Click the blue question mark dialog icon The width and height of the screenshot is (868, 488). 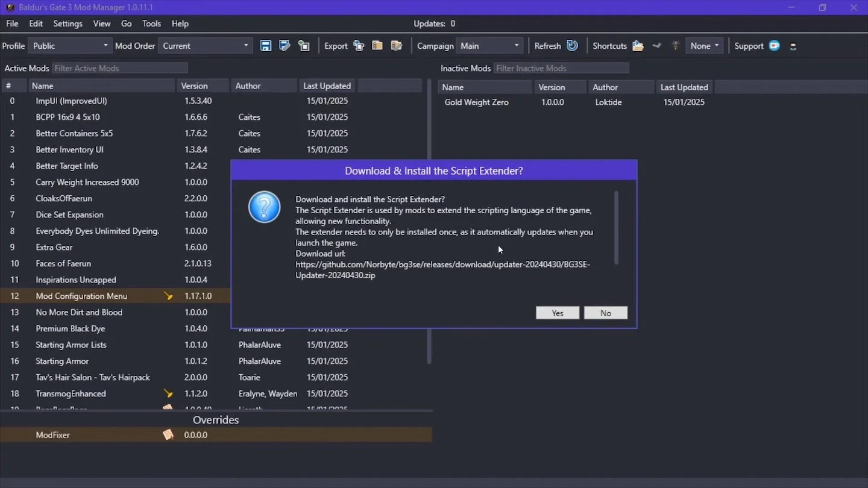[264, 207]
